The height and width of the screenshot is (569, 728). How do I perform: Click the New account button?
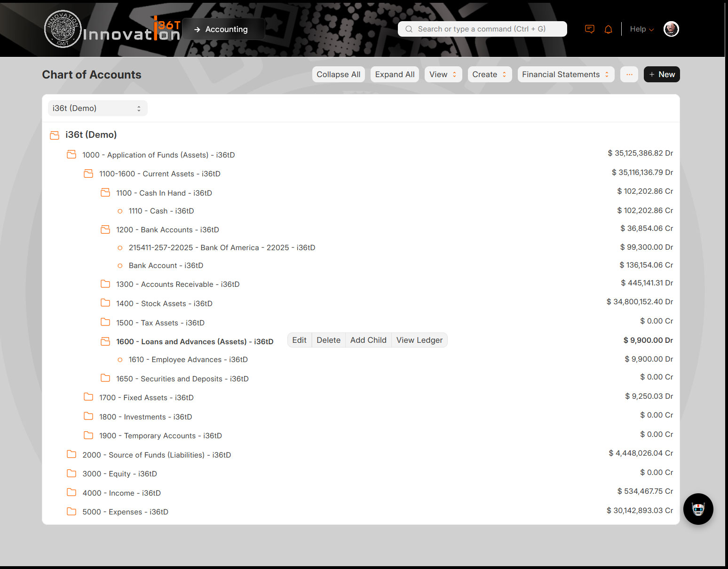coord(661,74)
